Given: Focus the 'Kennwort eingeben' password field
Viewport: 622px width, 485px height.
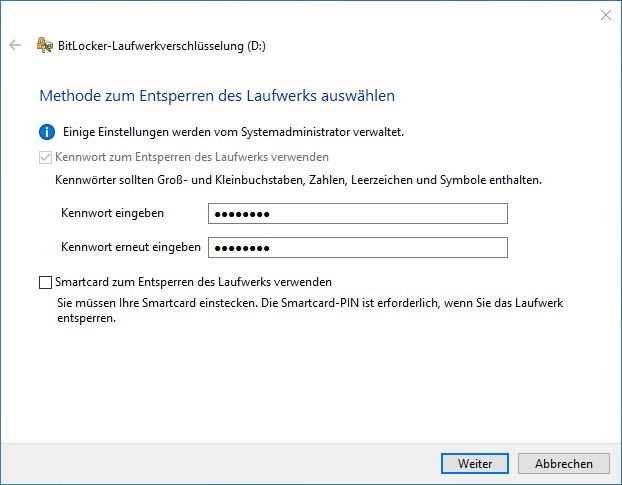Looking at the screenshot, I should pyautogui.click(x=358, y=213).
